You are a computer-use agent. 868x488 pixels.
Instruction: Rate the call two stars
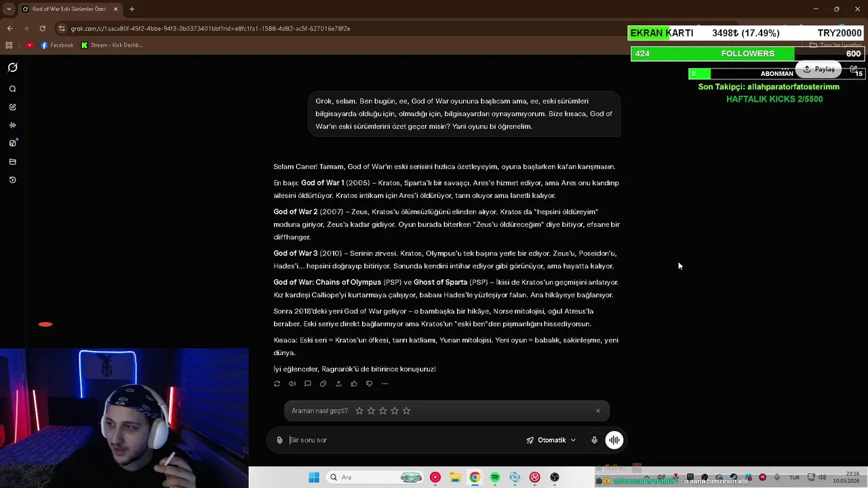(371, 411)
